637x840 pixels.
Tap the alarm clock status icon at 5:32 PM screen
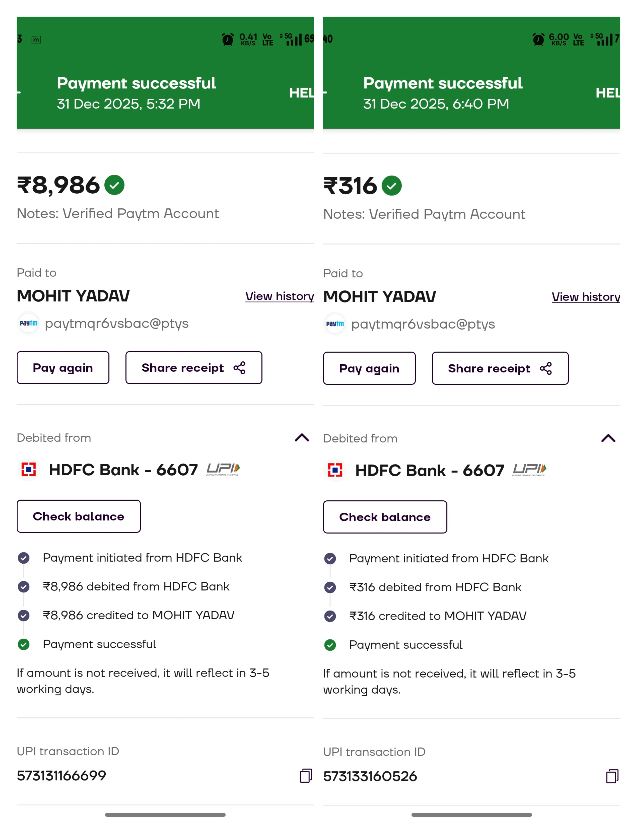(x=227, y=39)
